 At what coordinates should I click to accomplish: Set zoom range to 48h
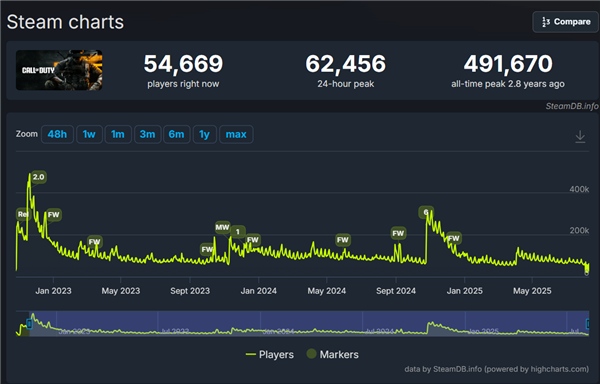(x=57, y=134)
